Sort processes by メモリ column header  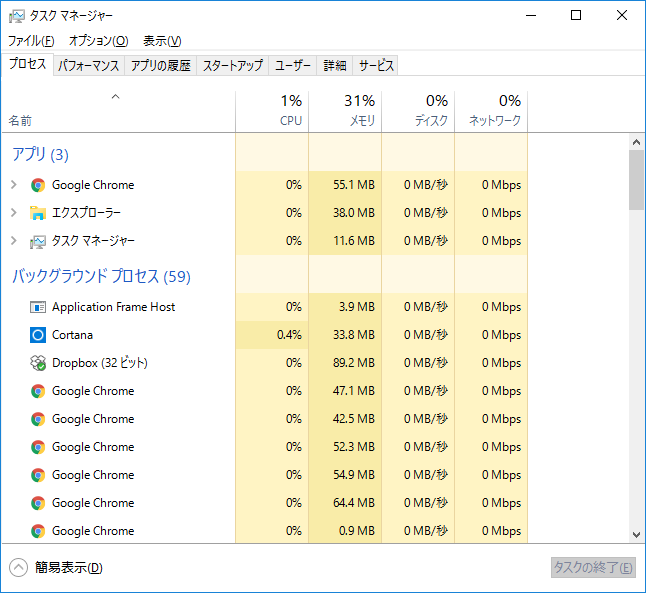tap(345, 110)
